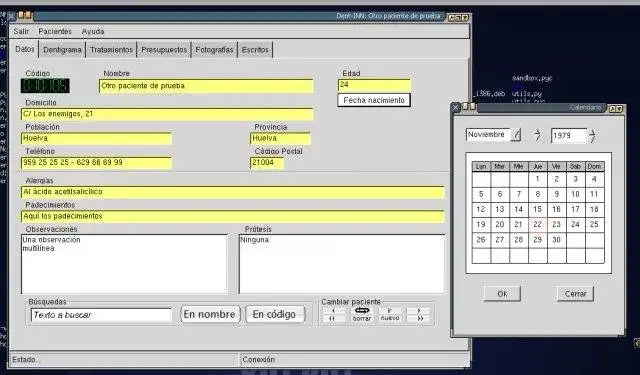Click the Teléfono field
Image resolution: width=640 pixels, height=375 pixels.
(96, 163)
